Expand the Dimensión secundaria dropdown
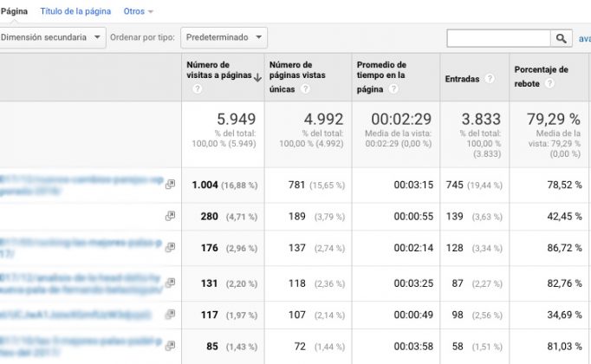The width and height of the screenshot is (591, 364). [52, 37]
